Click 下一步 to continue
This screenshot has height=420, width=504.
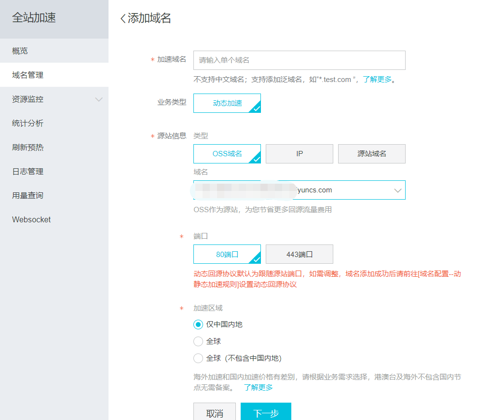pyautogui.click(x=266, y=413)
